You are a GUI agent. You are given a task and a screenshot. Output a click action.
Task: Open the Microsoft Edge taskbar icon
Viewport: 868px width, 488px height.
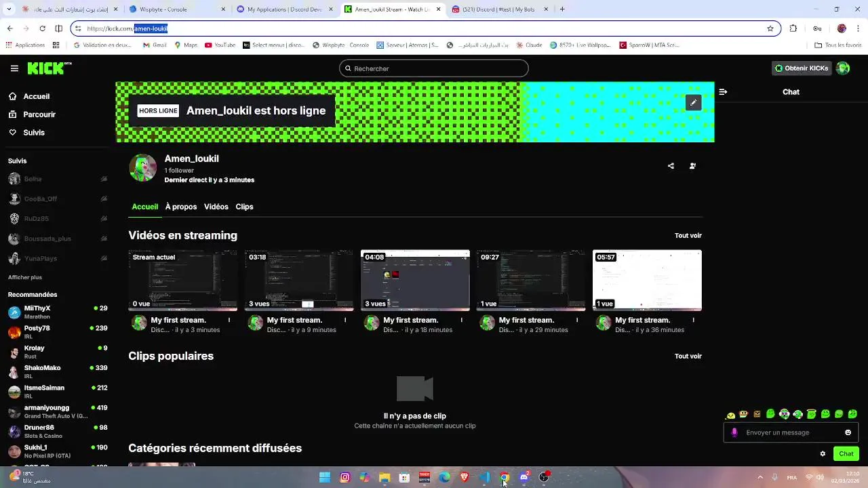tap(444, 477)
